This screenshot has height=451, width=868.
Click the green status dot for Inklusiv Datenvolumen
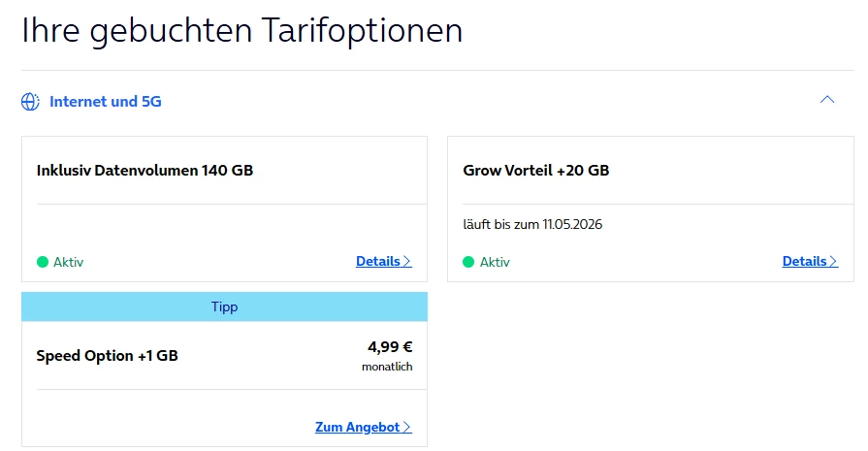pyautogui.click(x=43, y=262)
